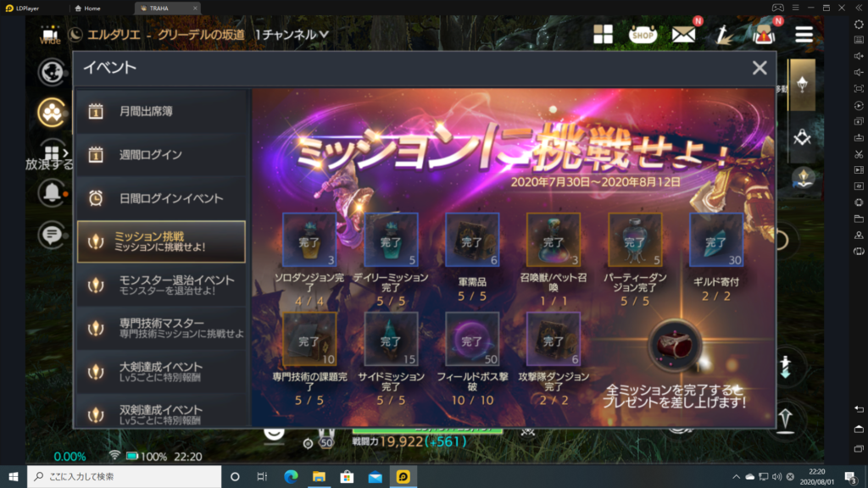Click the フィールドボス撃破 purple orb icon
Viewport: 868px width, 488px height.
click(472, 340)
